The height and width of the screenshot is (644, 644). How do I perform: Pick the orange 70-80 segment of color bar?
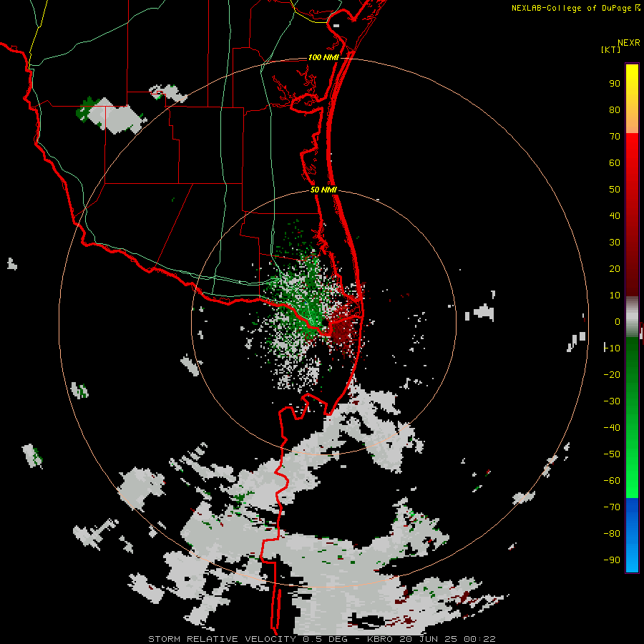632,121
